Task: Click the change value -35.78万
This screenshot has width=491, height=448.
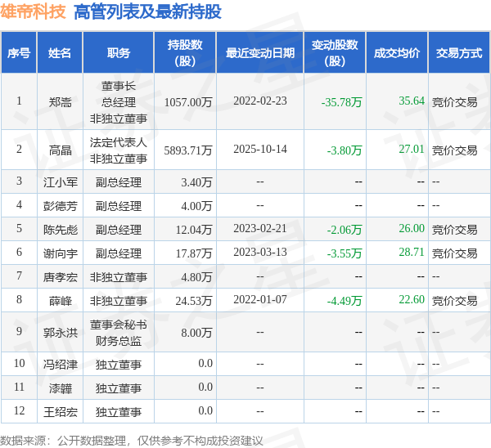Action: pyautogui.click(x=341, y=102)
